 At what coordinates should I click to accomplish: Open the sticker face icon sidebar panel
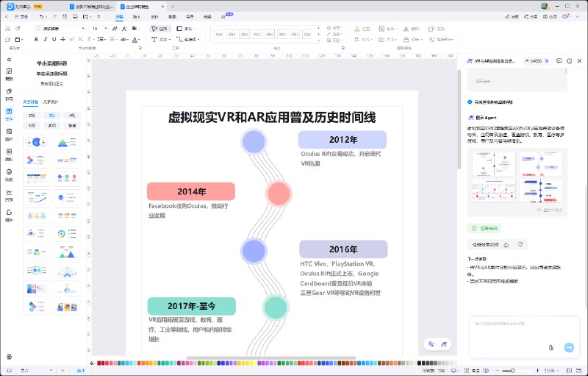point(9,175)
